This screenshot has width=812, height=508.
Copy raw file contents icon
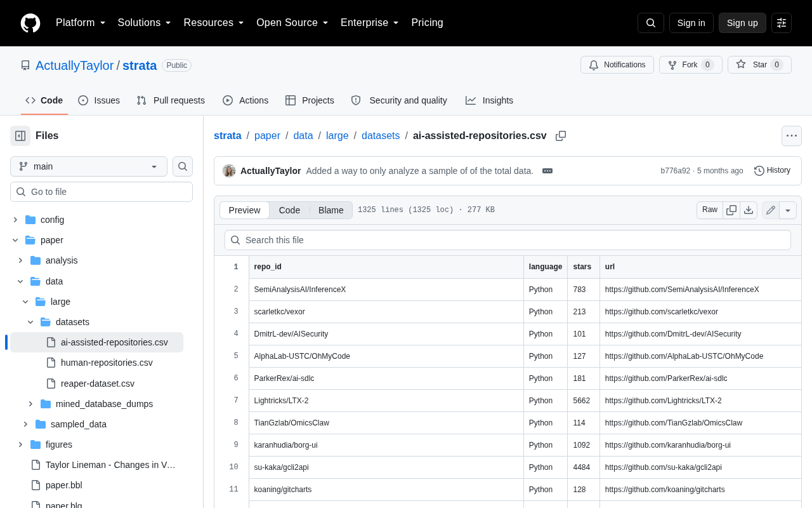click(731, 210)
